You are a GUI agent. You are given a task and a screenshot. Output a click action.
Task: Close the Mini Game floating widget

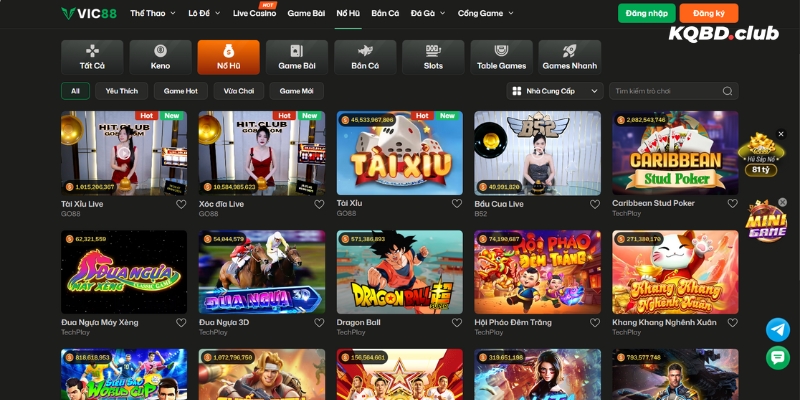coord(783,202)
